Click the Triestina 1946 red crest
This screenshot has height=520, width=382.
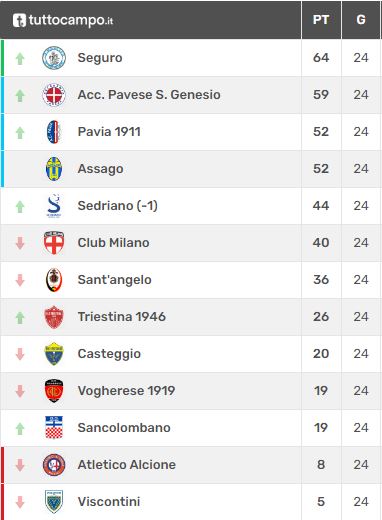click(54, 317)
